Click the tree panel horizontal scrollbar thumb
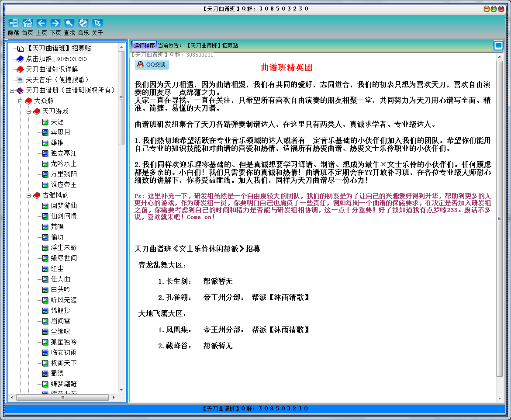Viewport: 511px width, 420px height. (x=62, y=398)
